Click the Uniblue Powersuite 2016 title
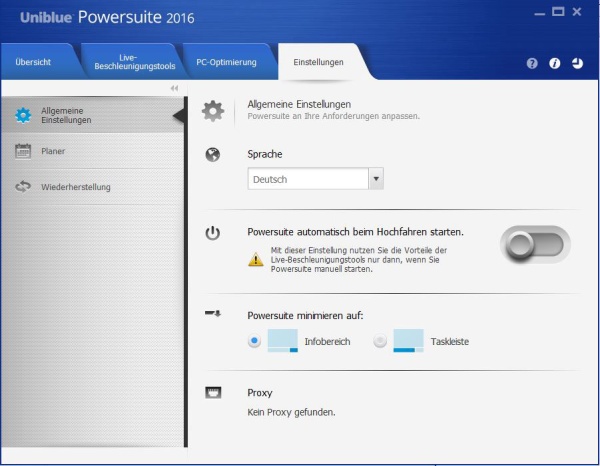600x466 pixels. (x=107, y=18)
